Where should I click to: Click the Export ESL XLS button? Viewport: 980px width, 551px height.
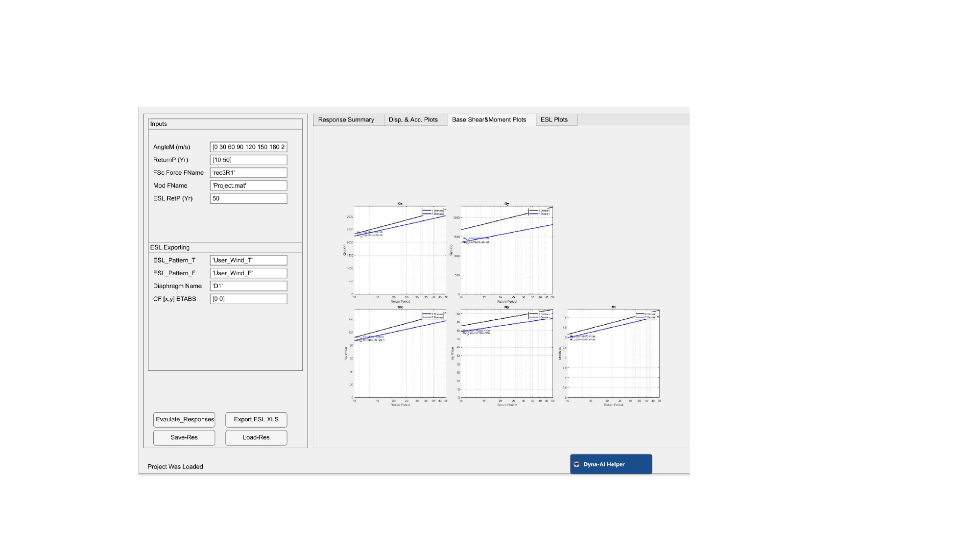[x=256, y=419]
